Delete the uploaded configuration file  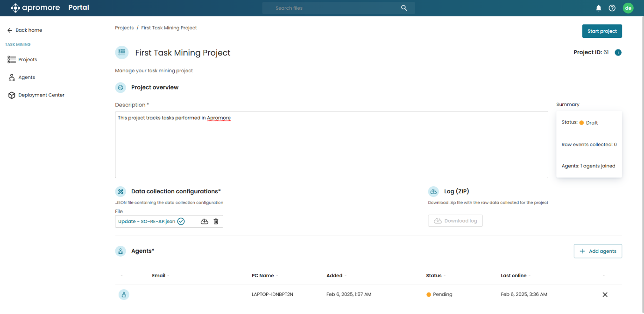click(x=216, y=221)
